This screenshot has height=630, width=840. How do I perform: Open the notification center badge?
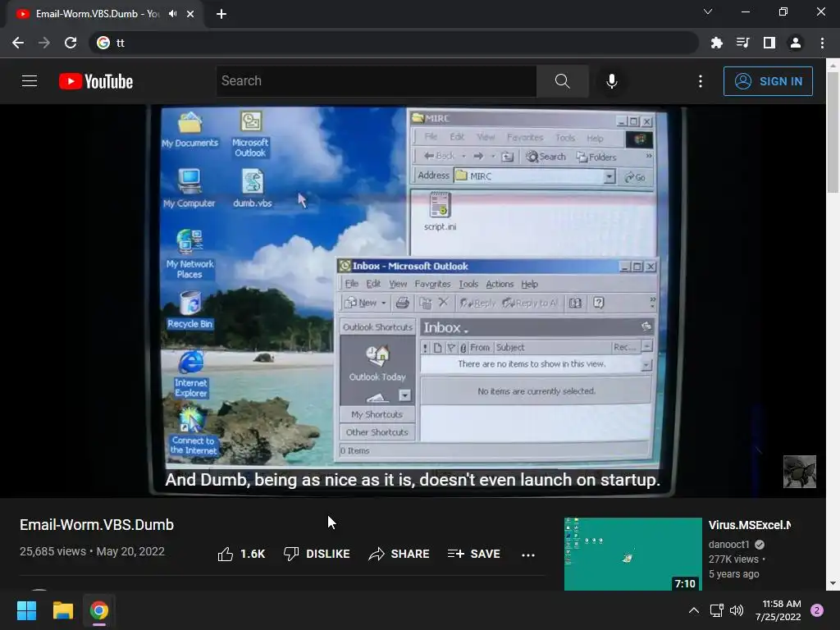pyautogui.click(x=817, y=610)
